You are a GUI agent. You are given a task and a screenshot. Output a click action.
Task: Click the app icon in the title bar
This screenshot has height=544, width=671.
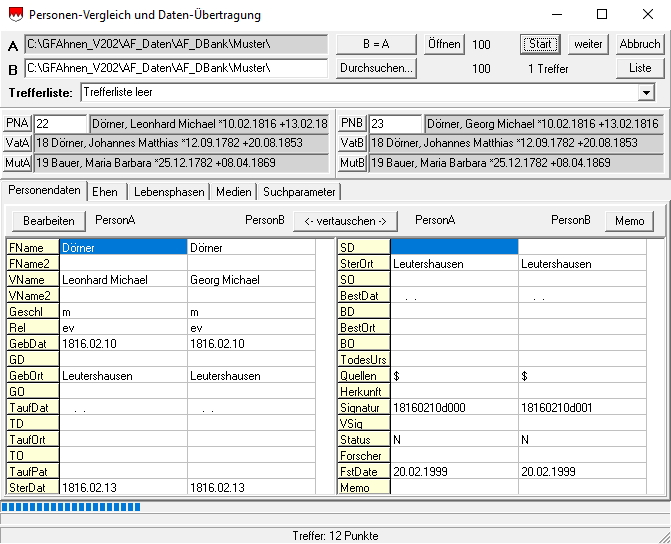(15, 15)
